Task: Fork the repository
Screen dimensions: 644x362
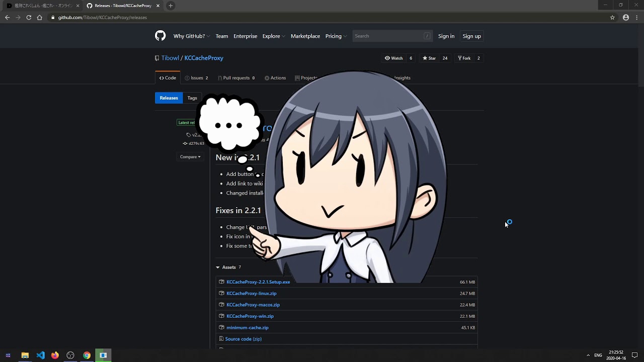Action: pos(464,58)
